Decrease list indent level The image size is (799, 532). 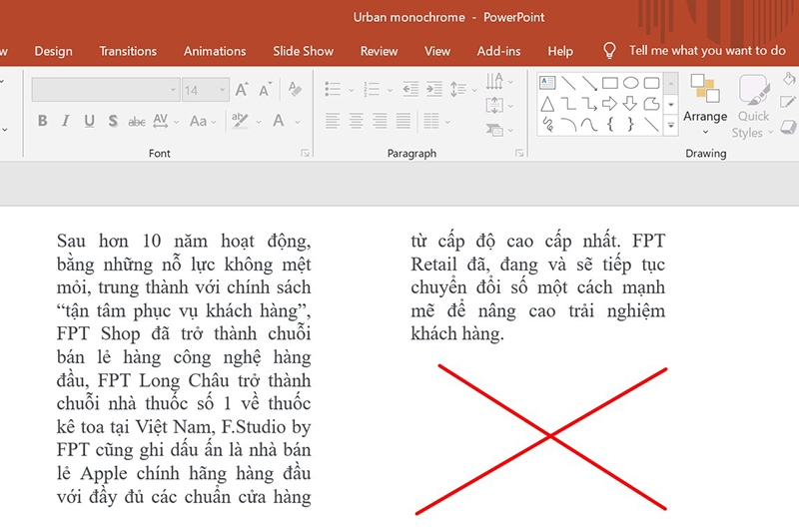click(410, 89)
